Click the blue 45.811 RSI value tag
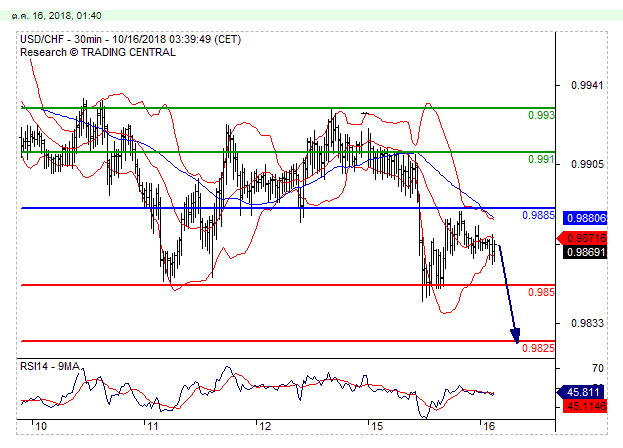The image size is (623, 448). (582, 392)
